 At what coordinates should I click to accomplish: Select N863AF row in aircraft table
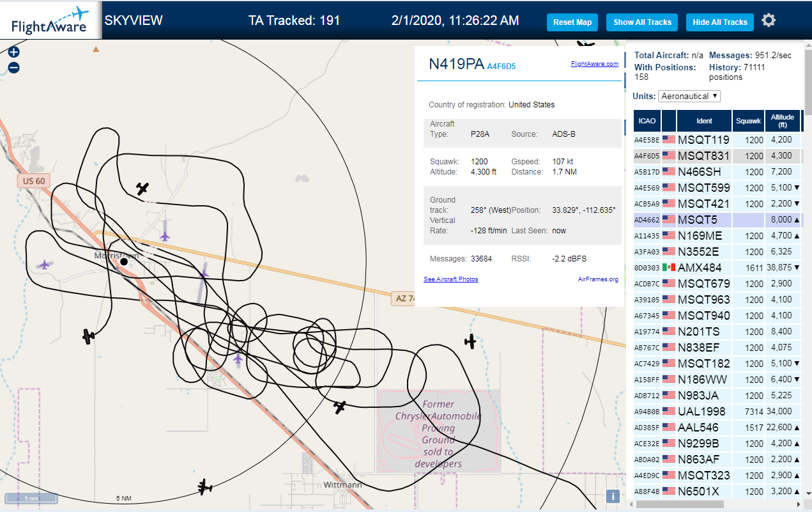pyautogui.click(x=717, y=459)
